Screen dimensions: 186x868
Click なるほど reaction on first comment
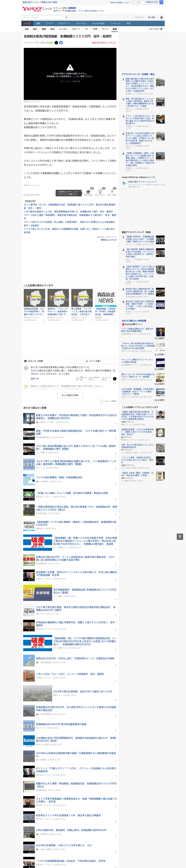[x=94, y=379]
